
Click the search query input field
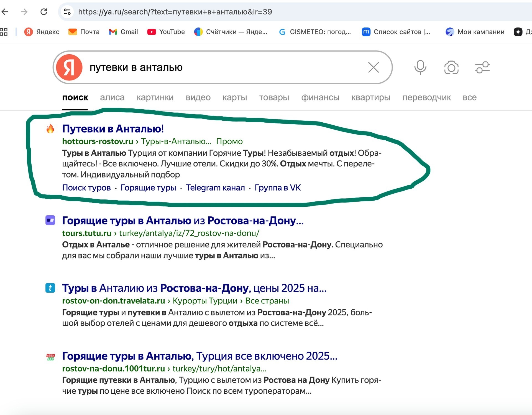(x=222, y=67)
